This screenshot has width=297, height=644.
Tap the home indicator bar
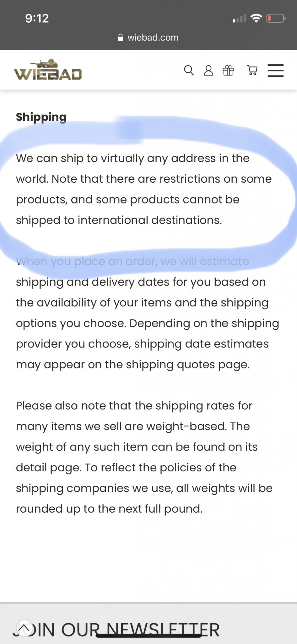click(148, 636)
